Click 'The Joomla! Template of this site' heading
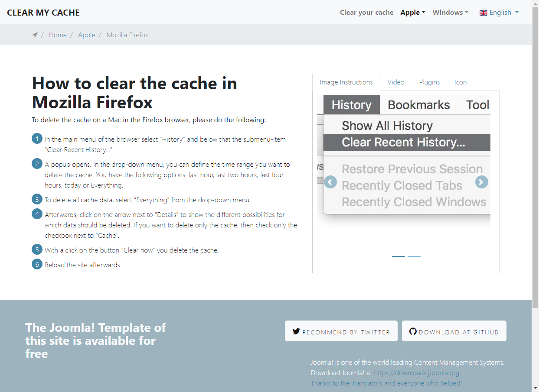 [95, 340]
